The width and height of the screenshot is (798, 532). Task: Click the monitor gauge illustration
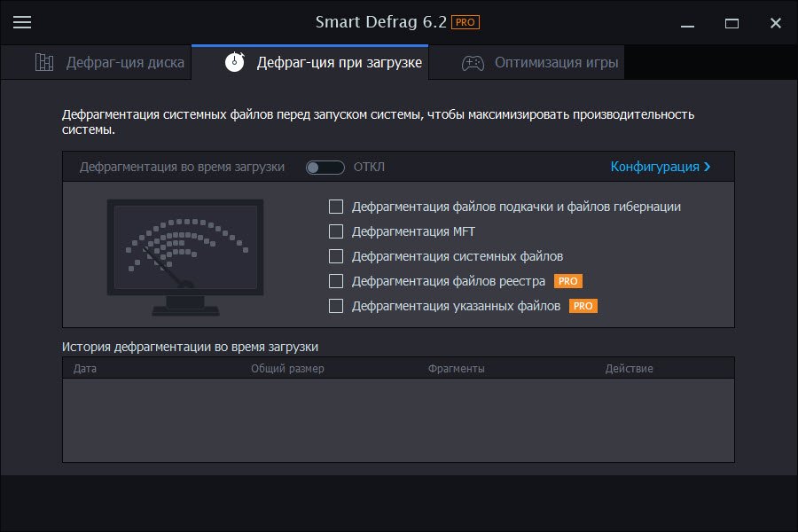click(185, 257)
